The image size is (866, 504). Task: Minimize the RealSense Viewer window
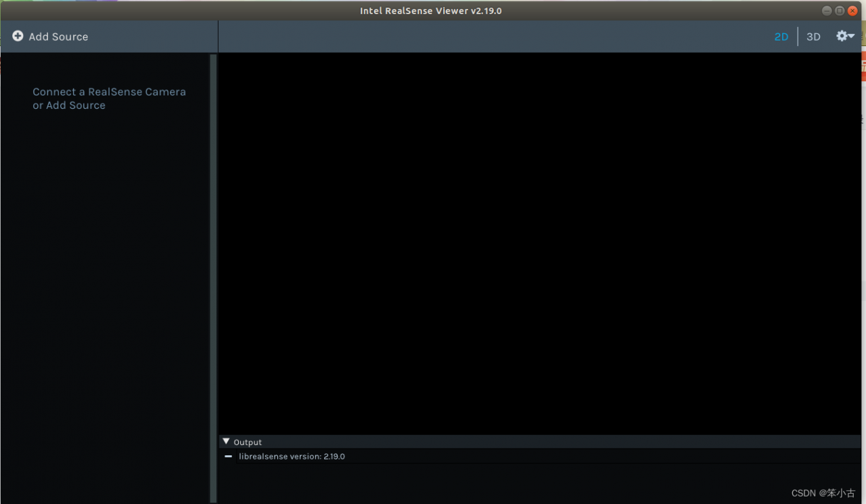coord(827,11)
